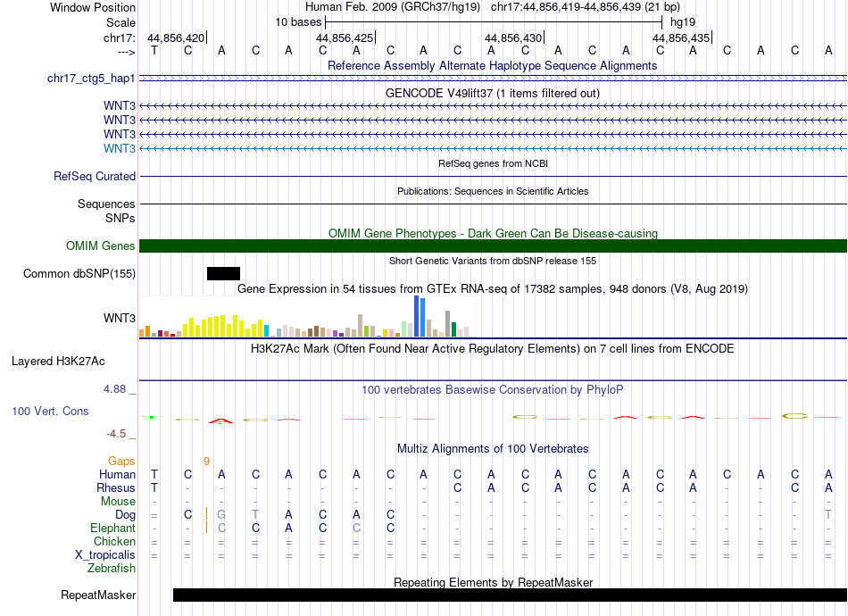The width and height of the screenshot is (848, 616).
Task: Click position label 44,856,435
Action: point(681,37)
